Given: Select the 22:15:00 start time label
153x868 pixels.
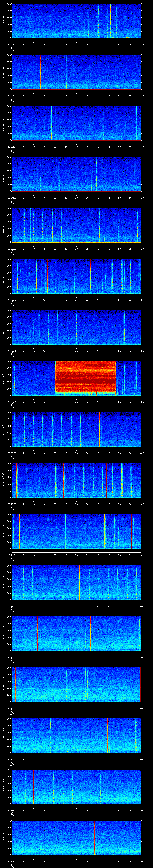Looking at the screenshot, I should [x=12, y=760].
